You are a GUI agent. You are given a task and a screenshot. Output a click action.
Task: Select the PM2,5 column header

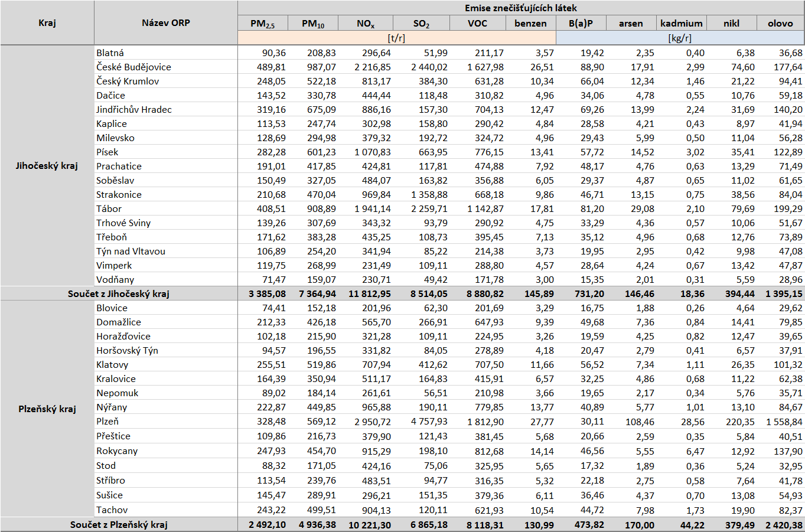pos(263,24)
